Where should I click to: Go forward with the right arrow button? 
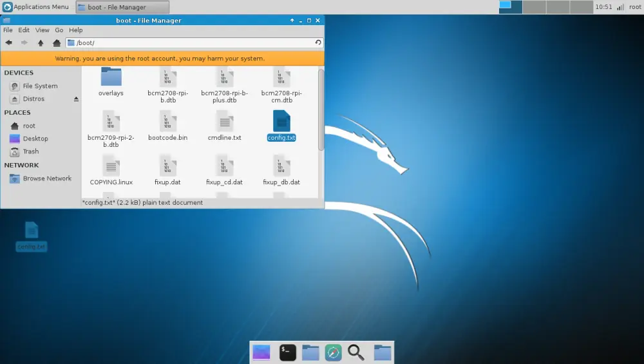point(24,43)
